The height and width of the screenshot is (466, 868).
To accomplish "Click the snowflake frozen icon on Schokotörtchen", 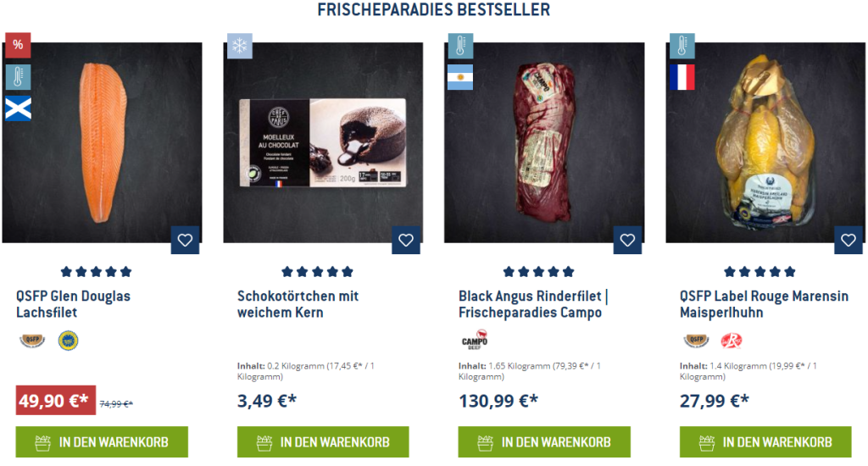I will point(239,46).
